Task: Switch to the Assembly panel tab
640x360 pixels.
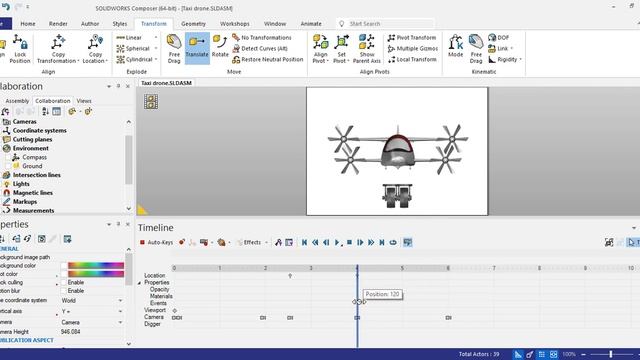Action: 17,101
